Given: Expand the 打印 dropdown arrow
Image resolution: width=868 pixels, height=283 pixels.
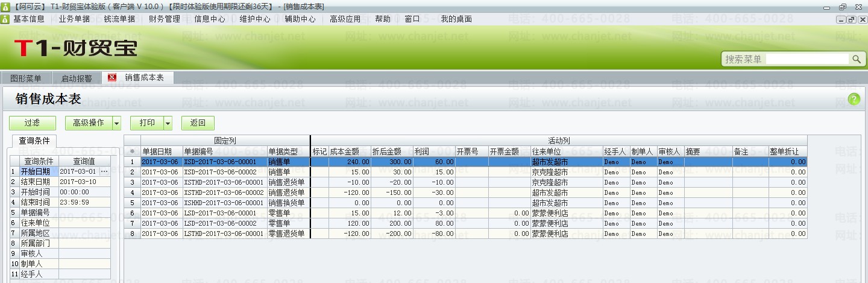Looking at the screenshot, I should click(168, 123).
